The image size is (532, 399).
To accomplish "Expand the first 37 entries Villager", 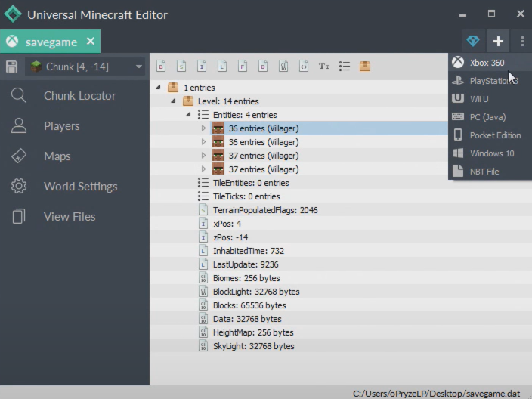I will click(203, 156).
